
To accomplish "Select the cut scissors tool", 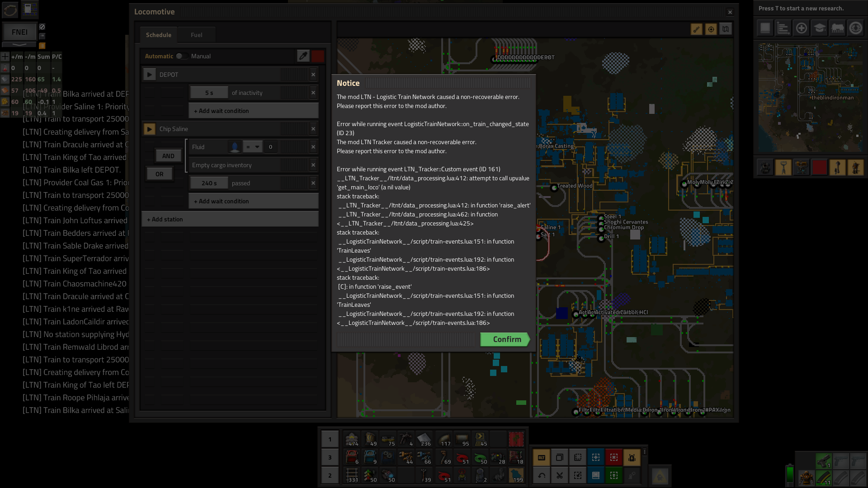I will coord(559,475).
